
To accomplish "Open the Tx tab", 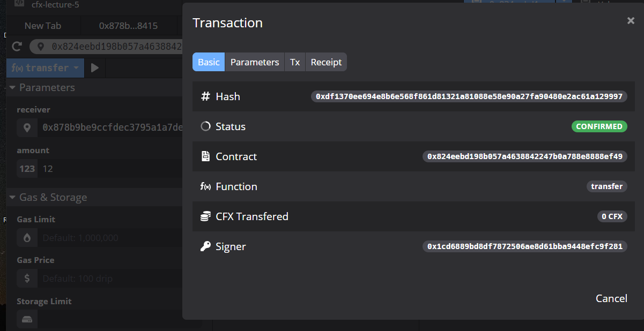I will click(x=295, y=62).
